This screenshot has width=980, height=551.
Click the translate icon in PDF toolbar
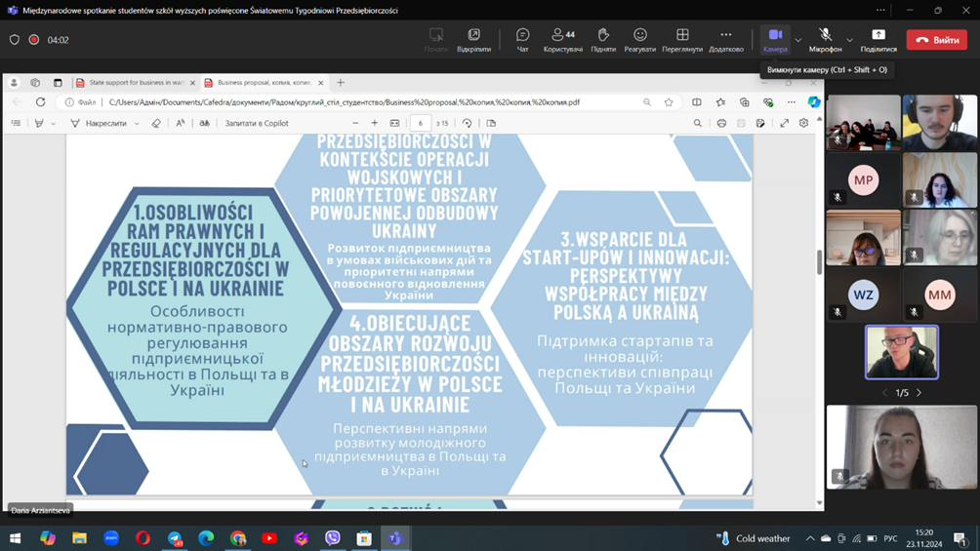pyautogui.click(x=204, y=124)
